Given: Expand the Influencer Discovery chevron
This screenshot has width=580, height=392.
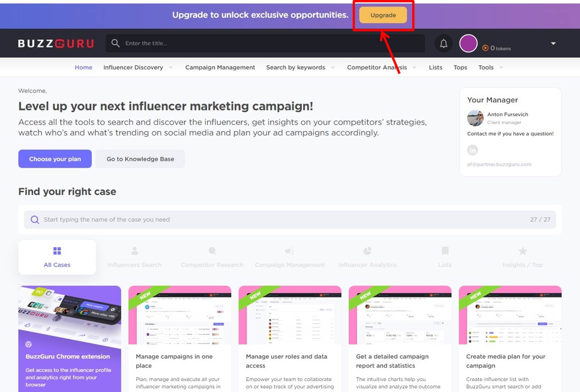Looking at the screenshot, I should 171,68.
